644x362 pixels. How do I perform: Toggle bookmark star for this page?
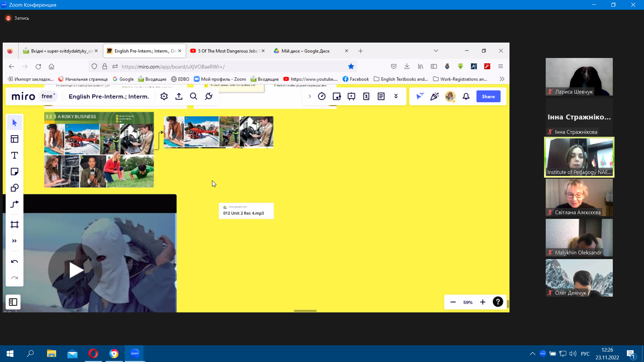pos(351,66)
